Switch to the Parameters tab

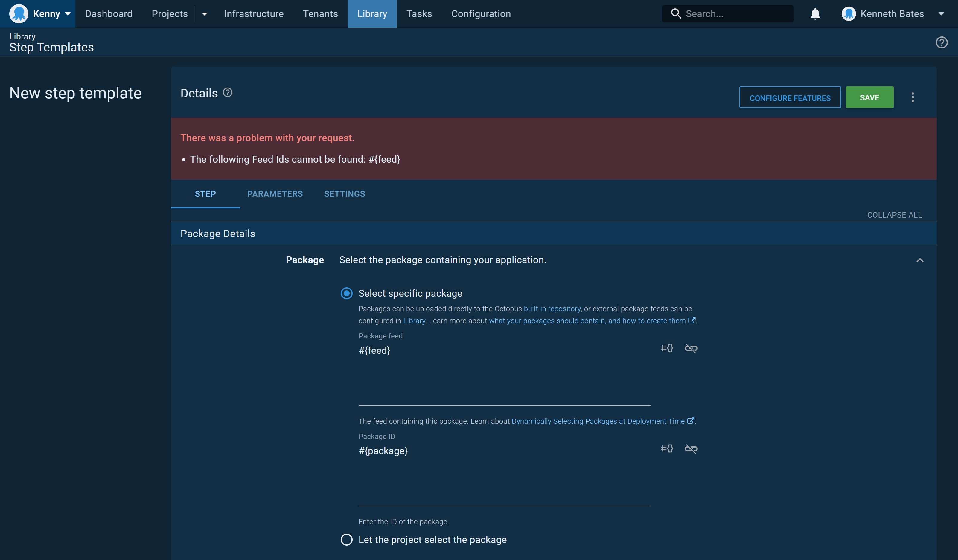275,194
